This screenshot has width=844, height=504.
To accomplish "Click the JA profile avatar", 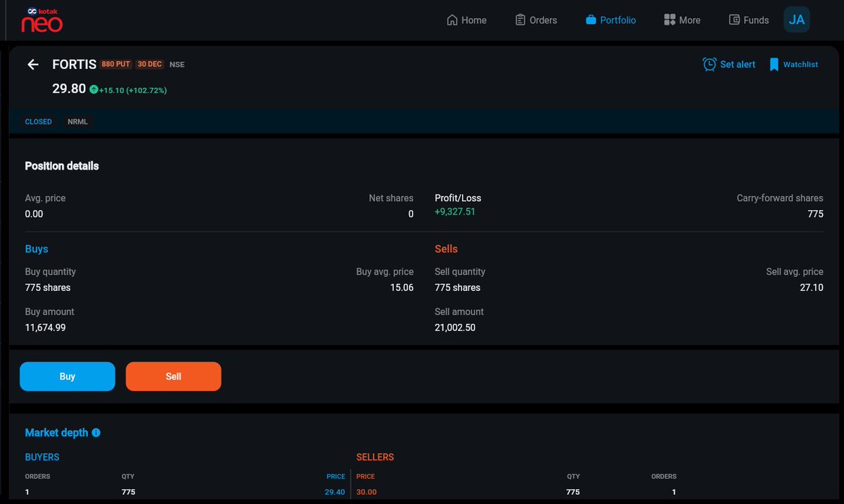I will click(x=797, y=20).
